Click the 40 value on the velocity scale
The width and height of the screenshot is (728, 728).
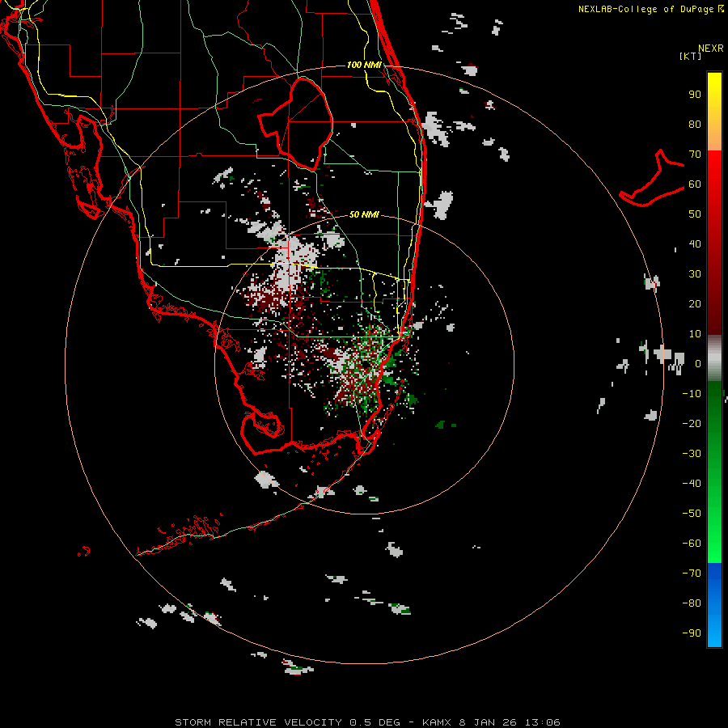(695, 243)
